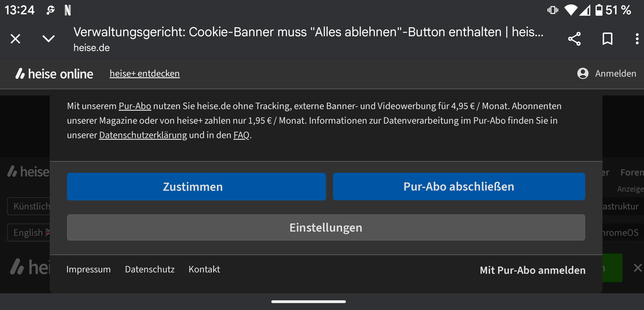Select Kontakt in banner footer

tap(204, 269)
